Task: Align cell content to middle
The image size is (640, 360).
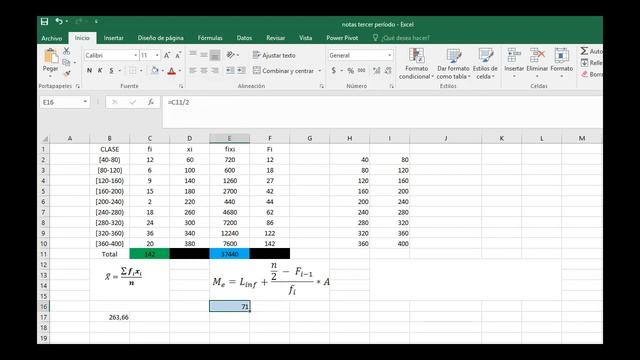Action: 204,55
